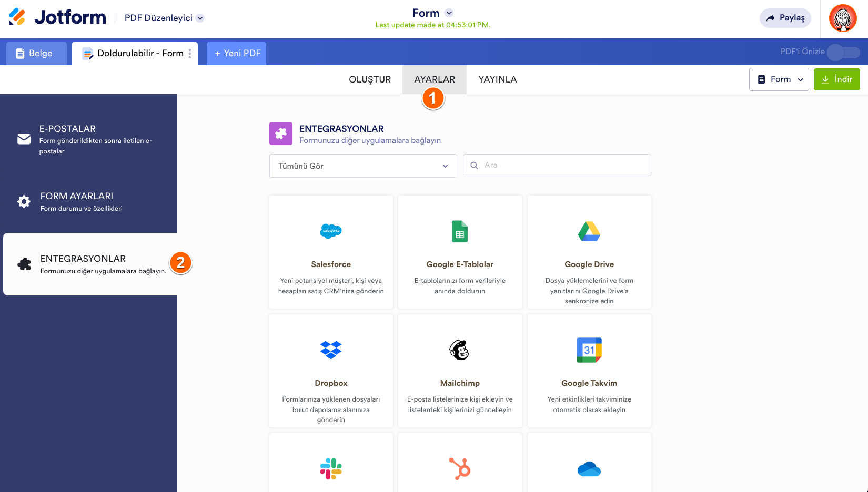Expand the Form title dropdown chevron
Viewport: 868px width, 492px height.
coord(449,13)
